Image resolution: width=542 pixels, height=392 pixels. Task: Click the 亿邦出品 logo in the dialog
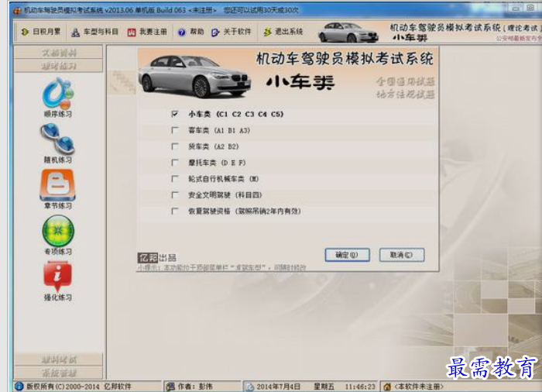tap(157, 258)
